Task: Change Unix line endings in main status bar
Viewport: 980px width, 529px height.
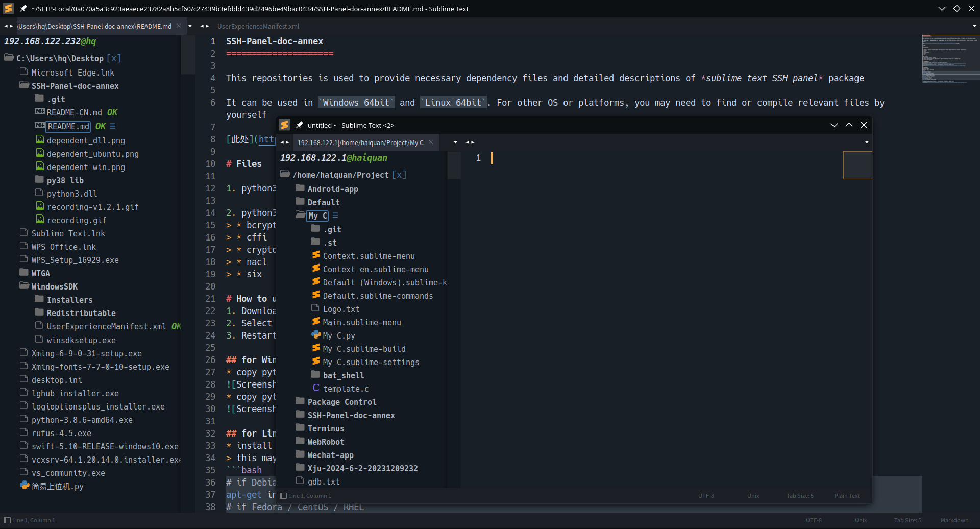Action: pos(861,520)
